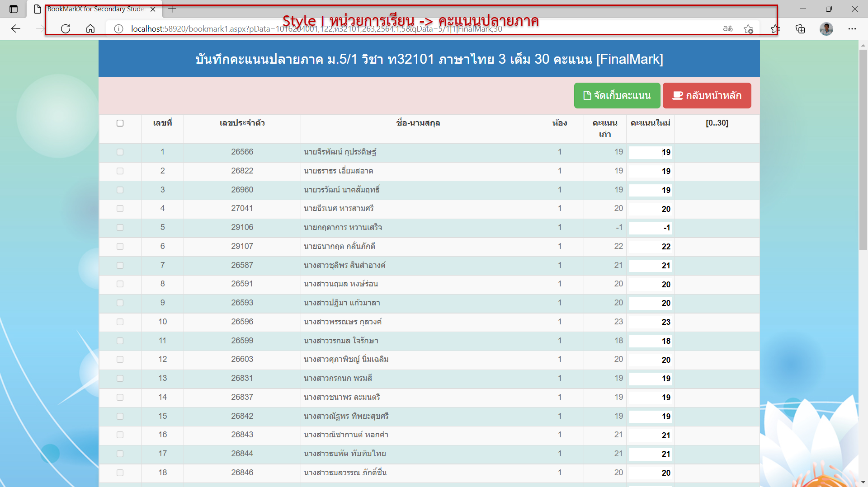View site information icon in address bar
Image resolution: width=868 pixels, height=487 pixels.
click(118, 29)
